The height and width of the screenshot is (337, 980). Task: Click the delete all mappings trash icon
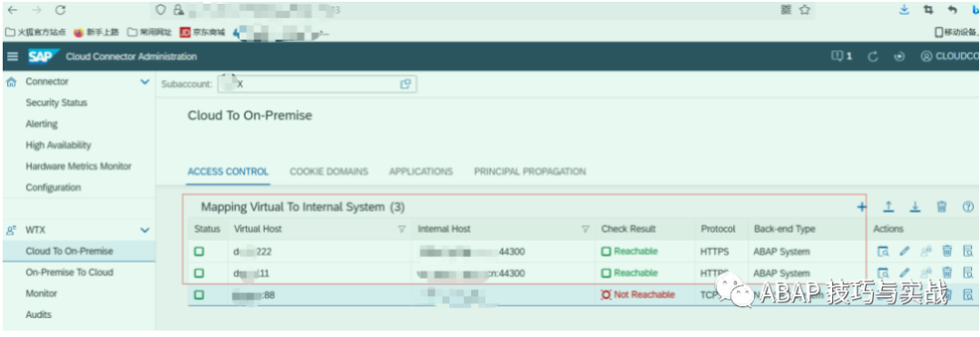[x=942, y=207]
